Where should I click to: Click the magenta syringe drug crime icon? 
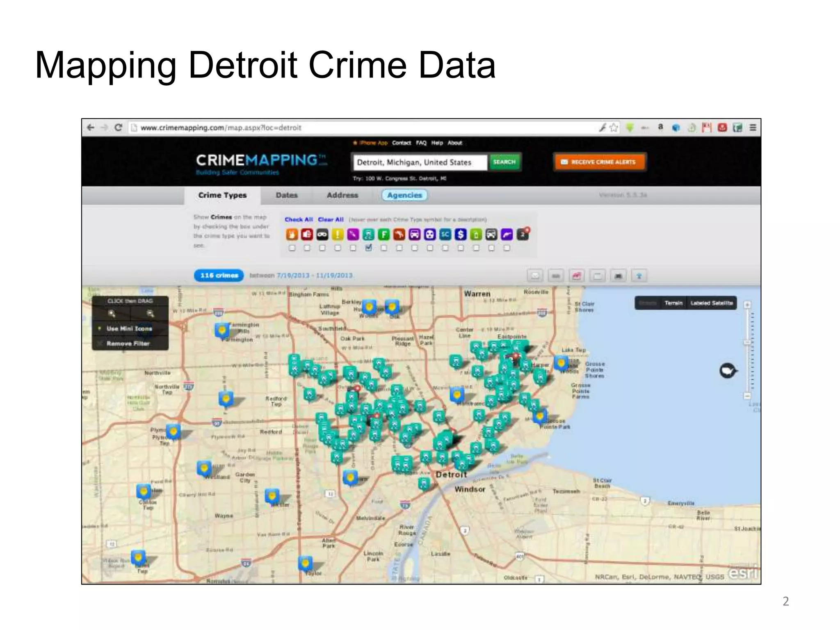click(x=353, y=234)
